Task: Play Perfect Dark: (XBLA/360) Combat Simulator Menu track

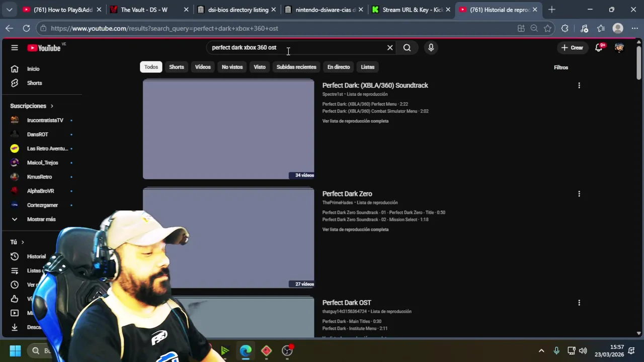Action: click(375, 111)
